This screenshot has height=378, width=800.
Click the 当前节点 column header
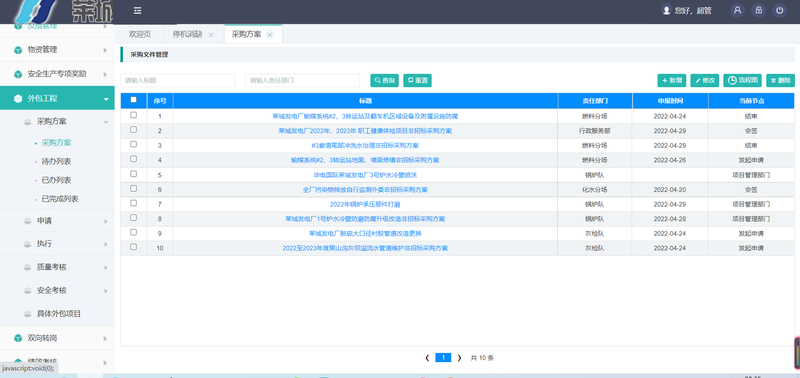[x=751, y=101]
